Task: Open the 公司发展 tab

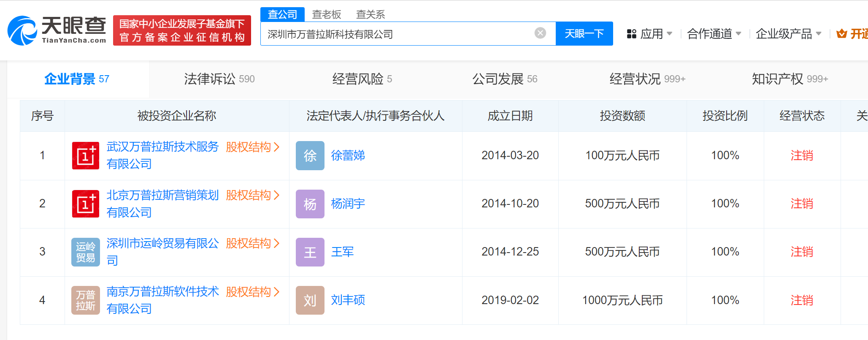Action: [x=505, y=79]
